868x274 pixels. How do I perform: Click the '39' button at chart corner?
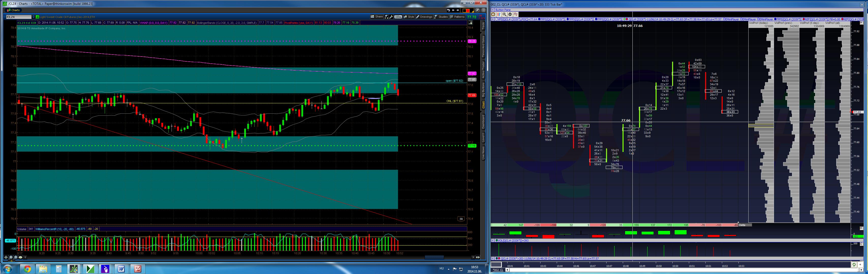pyautogui.click(x=461, y=219)
